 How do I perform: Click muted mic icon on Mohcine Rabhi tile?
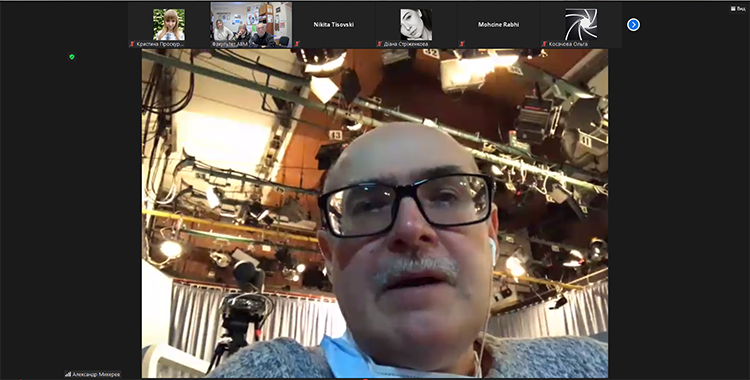click(x=462, y=44)
